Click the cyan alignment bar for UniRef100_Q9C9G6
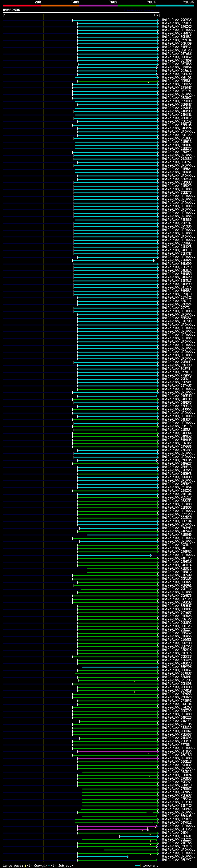197x868 pixels. (115, 20)
